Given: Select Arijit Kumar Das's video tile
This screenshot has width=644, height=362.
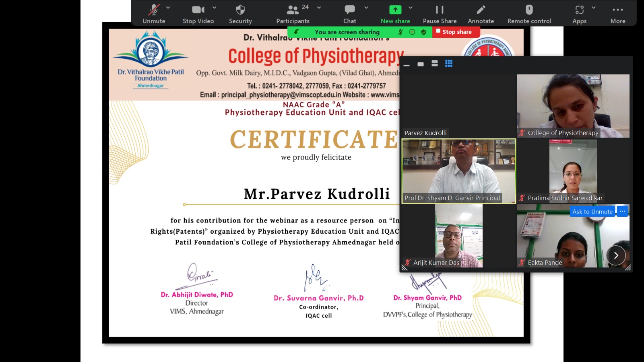Looking at the screenshot, I should tap(459, 236).
